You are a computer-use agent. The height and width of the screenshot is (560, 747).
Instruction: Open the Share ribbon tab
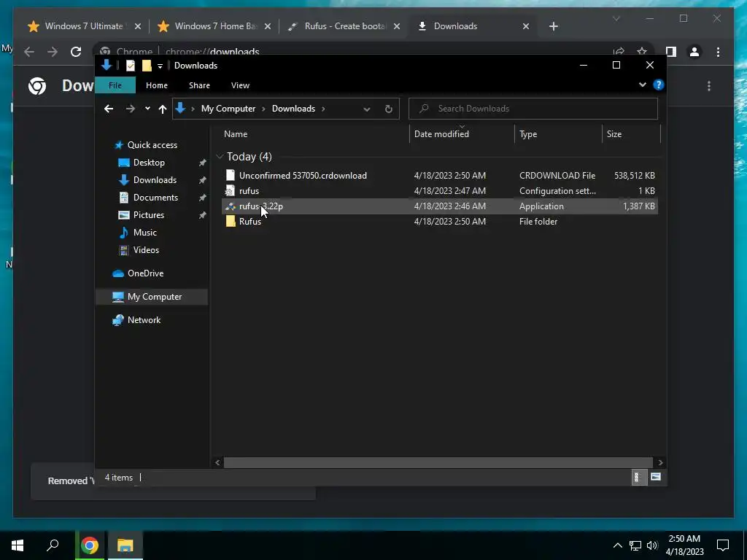[x=199, y=85]
